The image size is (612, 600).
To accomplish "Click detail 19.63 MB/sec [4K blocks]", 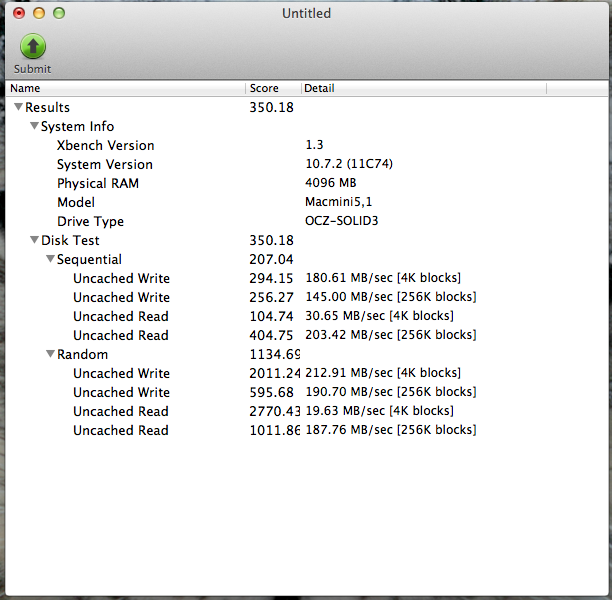I will click(379, 411).
